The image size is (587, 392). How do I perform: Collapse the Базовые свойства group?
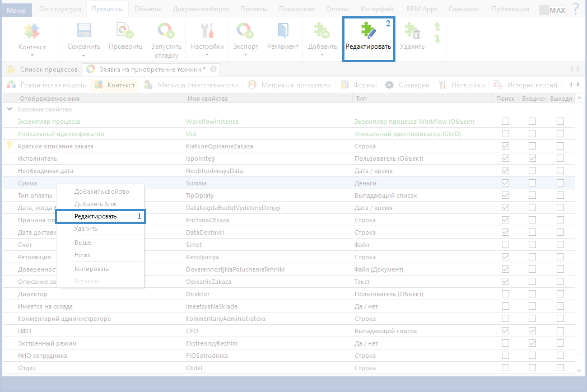pyautogui.click(x=10, y=110)
